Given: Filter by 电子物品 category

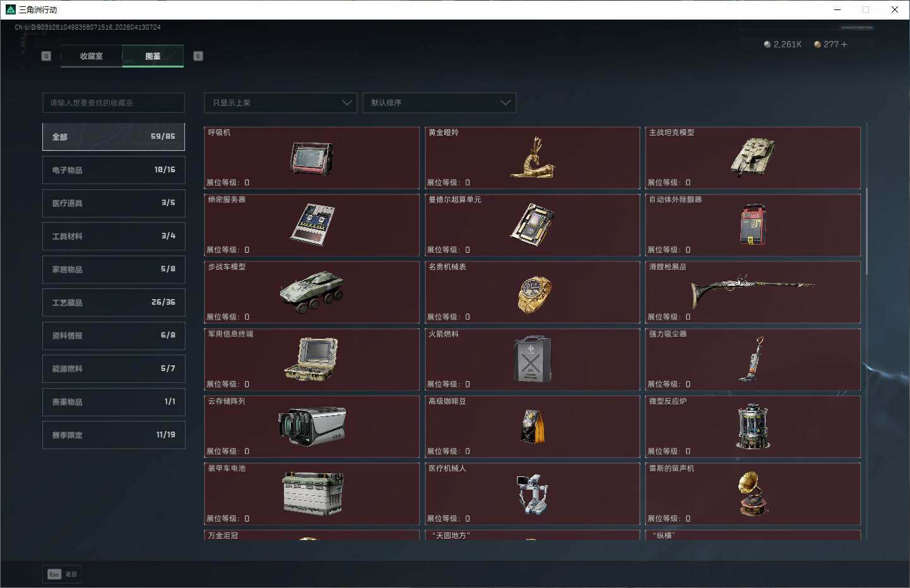Looking at the screenshot, I should point(114,170).
